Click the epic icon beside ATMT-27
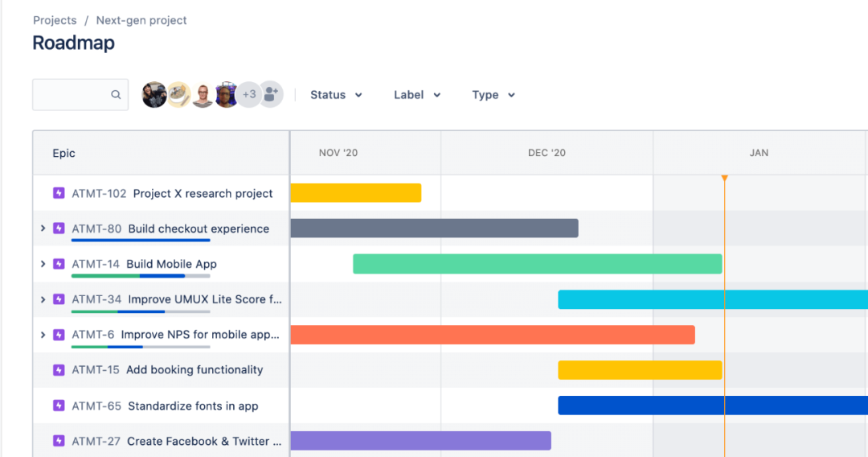This screenshot has width=868, height=457. click(x=59, y=441)
